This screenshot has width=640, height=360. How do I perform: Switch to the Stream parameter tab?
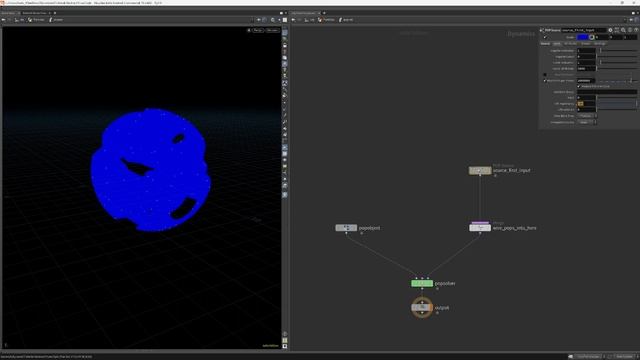585,44
